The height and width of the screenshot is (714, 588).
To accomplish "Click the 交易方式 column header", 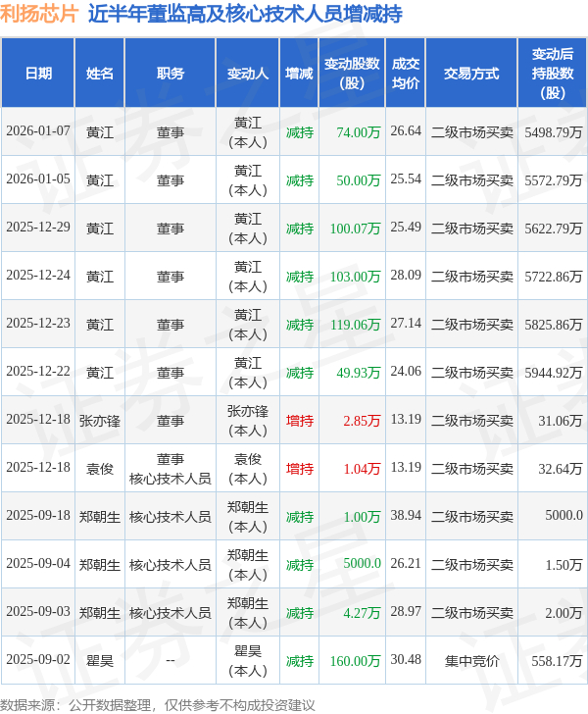I will pos(471,74).
